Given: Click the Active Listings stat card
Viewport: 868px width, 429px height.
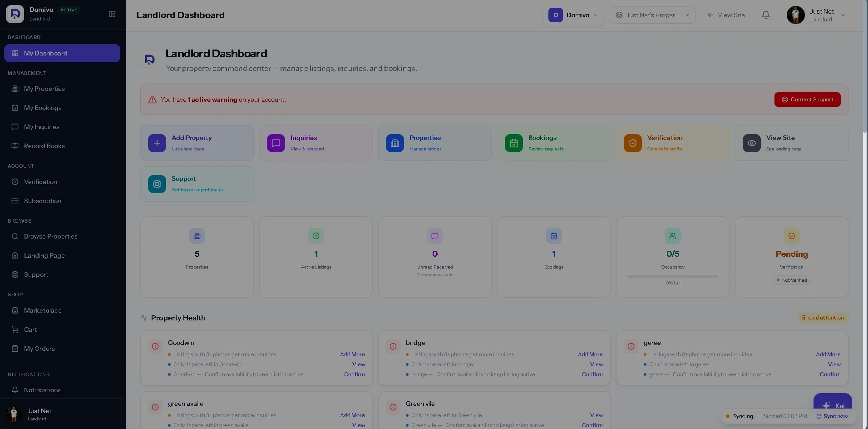Looking at the screenshot, I should pos(316,257).
